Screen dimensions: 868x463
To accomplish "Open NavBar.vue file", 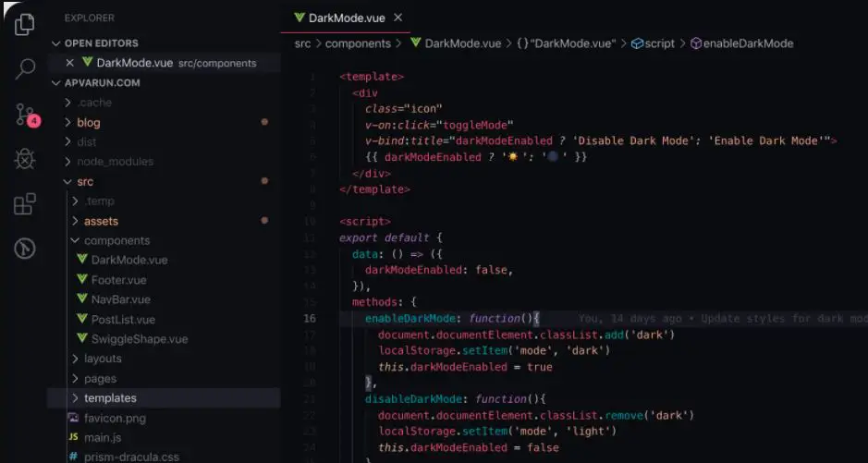I will click(121, 299).
